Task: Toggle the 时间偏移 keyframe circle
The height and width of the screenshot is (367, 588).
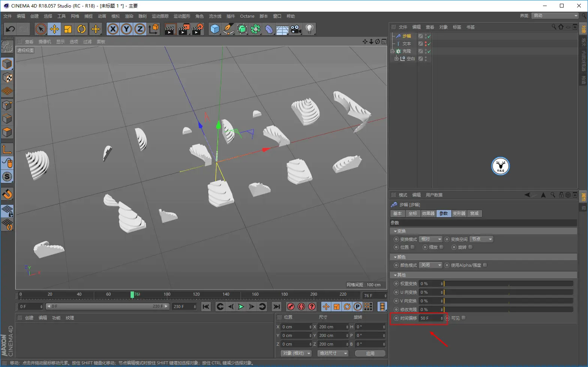Action: [x=396, y=318]
